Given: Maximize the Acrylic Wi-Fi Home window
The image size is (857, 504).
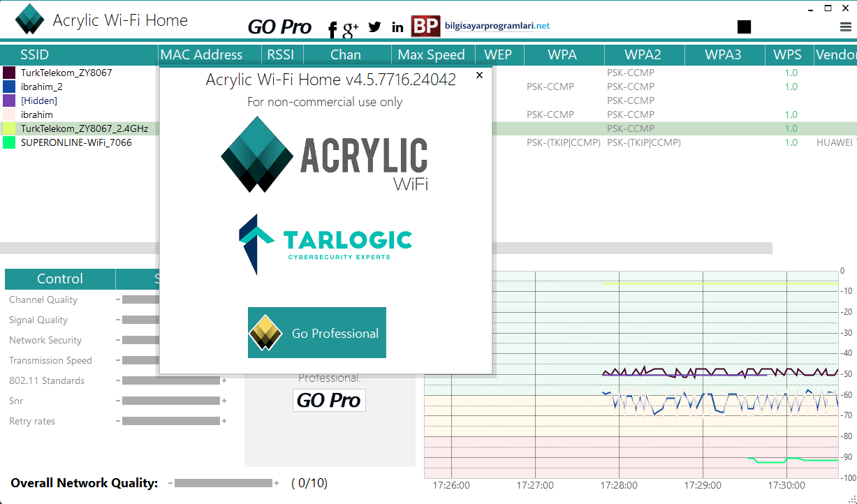Looking at the screenshot, I should tap(828, 8).
